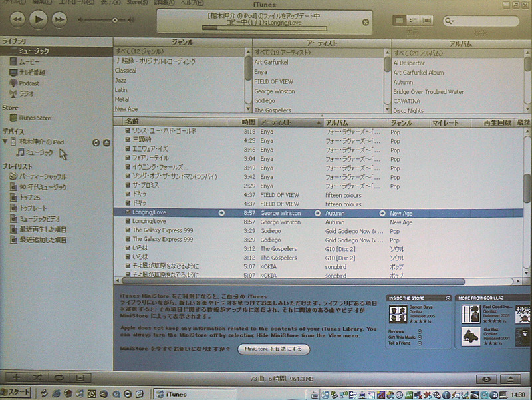Viewport: 532px width, 400px height.
Task: Adjust the volume slider knob
Action: point(114,21)
